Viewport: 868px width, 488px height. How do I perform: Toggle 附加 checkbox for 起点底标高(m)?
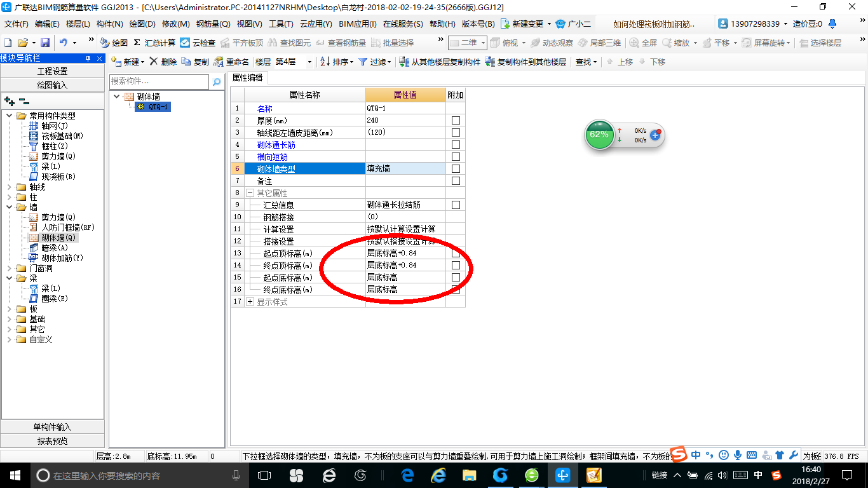tap(455, 277)
